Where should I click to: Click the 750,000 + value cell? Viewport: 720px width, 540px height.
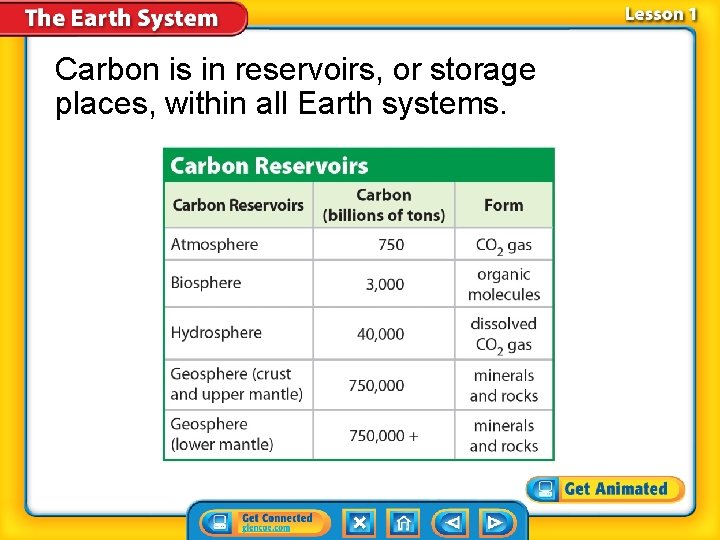384,434
